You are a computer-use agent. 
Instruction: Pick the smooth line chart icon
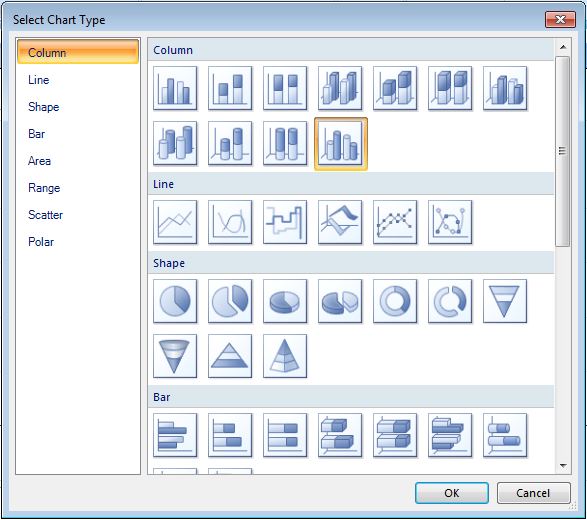(230, 222)
